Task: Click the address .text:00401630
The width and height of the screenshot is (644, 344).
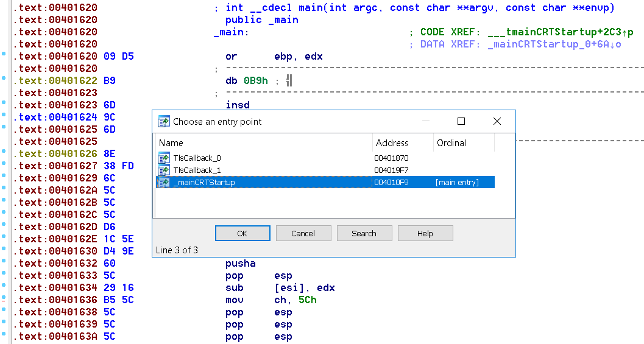Action: pyautogui.click(x=55, y=251)
